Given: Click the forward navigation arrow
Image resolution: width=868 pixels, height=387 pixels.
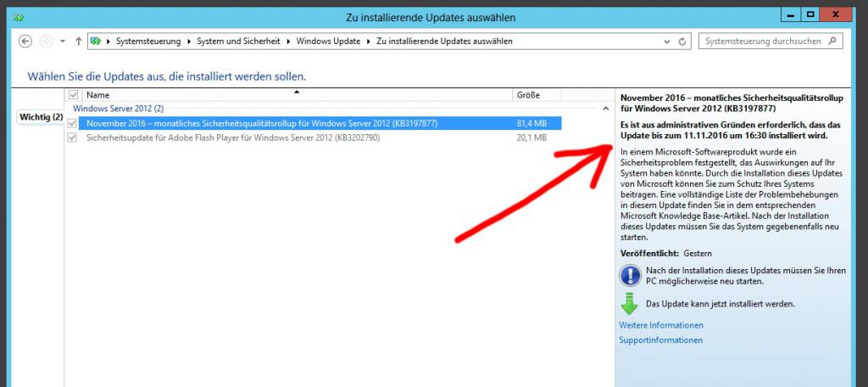Looking at the screenshot, I should pos(46,42).
